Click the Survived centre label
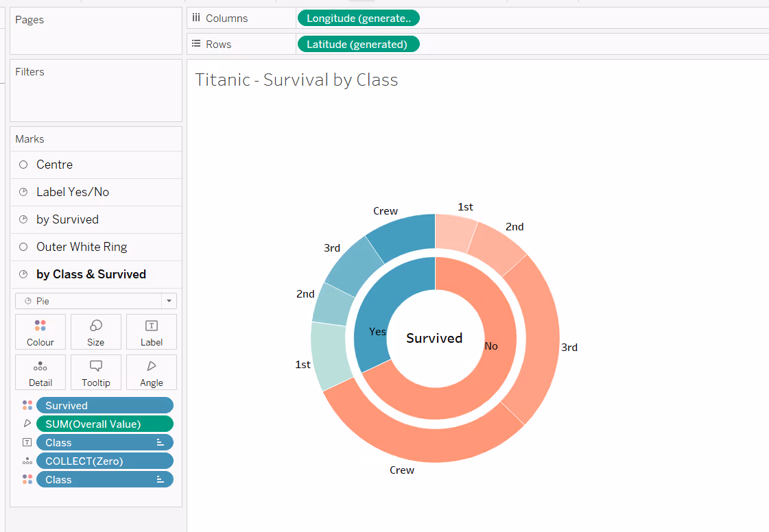The width and height of the screenshot is (769, 532). click(x=434, y=338)
